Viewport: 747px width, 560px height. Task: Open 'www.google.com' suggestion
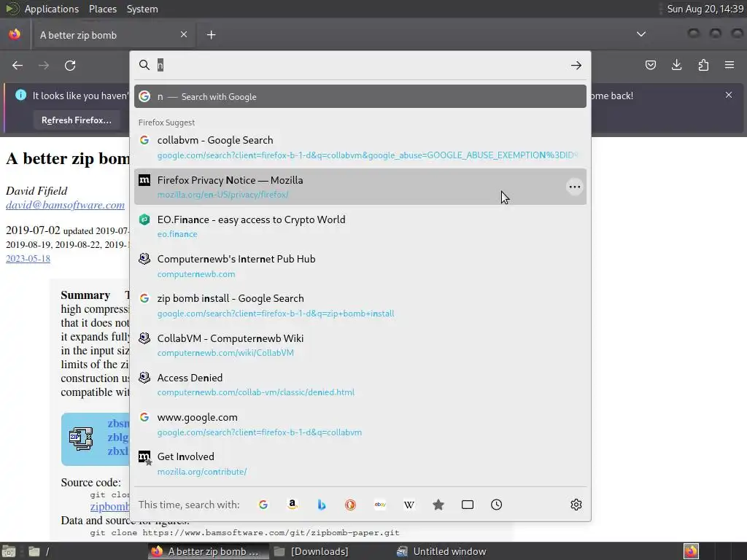[360, 424]
